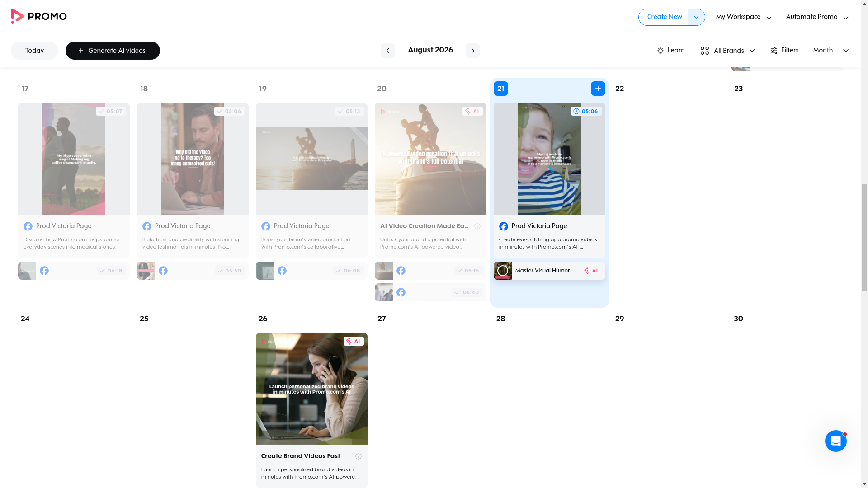Click Facebook icon on the 06:18 post
The width and height of the screenshot is (868, 488).
pyautogui.click(x=44, y=271)
